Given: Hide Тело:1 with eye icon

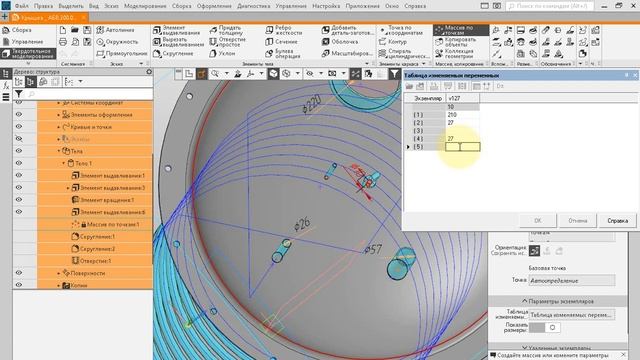Looking at the screenshot, I should coord(19,163).
